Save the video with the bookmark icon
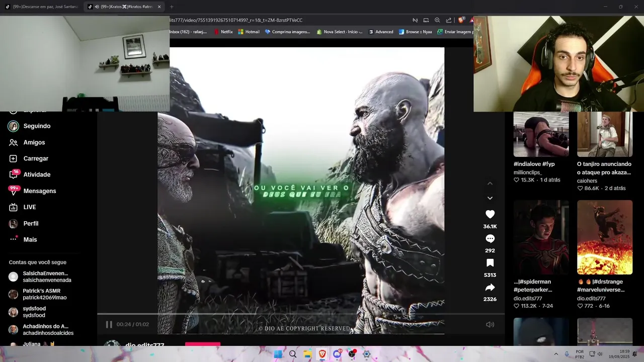Image resolution: width=644 pixels, height=362 pixels. click(x=490, y=263)
